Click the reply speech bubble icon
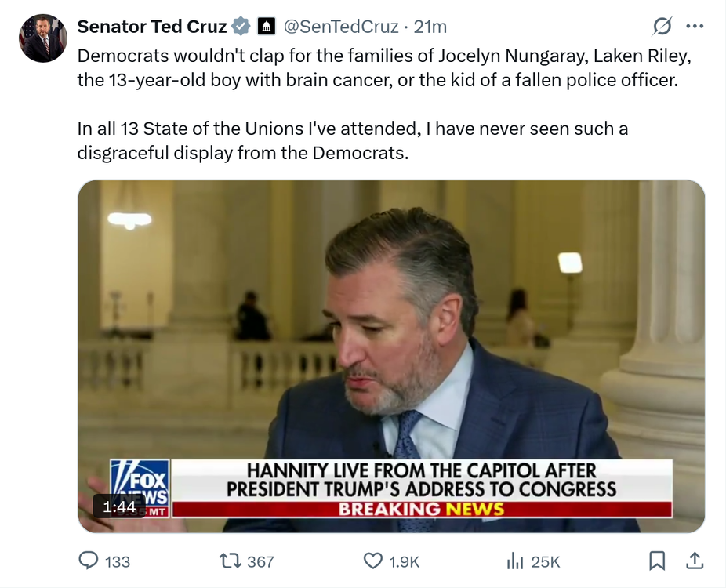The width and height of the screenshot is (726, 588). (89, 561)
